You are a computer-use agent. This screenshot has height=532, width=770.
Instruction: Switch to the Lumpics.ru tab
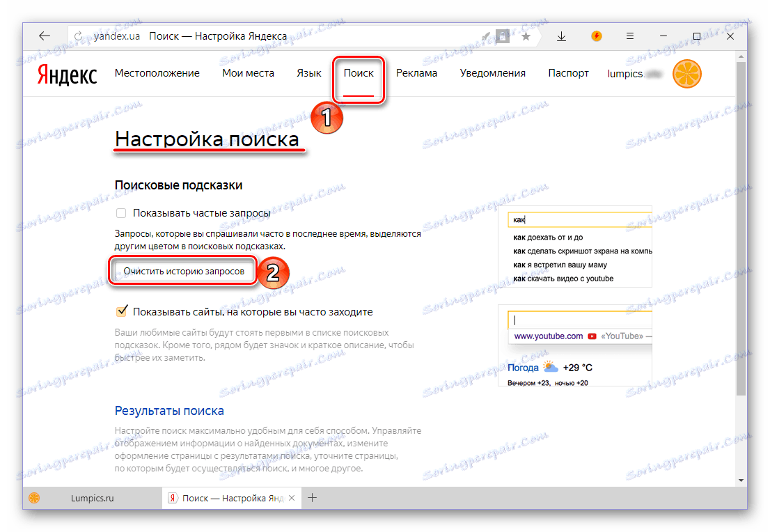(93, 498)
